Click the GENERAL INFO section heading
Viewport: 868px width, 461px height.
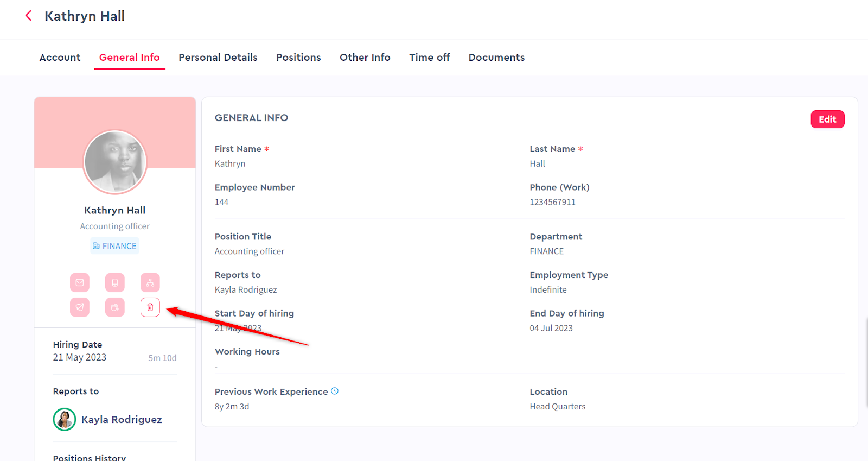pos(251,118)
